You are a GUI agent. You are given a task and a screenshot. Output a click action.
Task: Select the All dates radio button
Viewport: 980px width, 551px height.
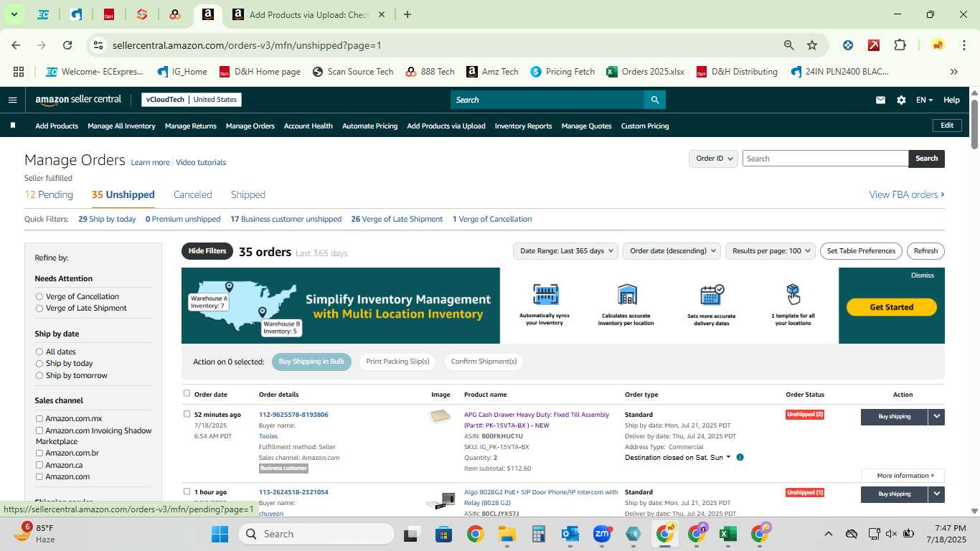tap(39, 352)
